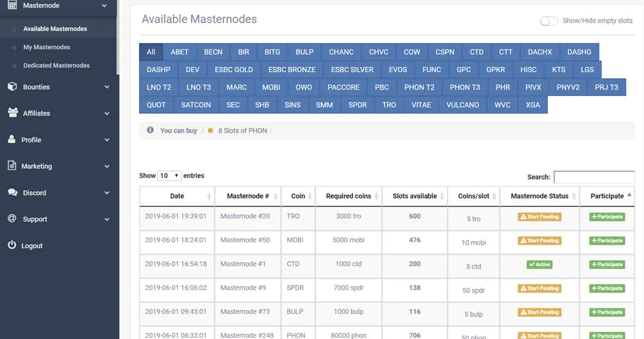Viewport: 644px width, 339px height.
Task: Filter masternodes by EVOS
Action: tap(397, 70)
